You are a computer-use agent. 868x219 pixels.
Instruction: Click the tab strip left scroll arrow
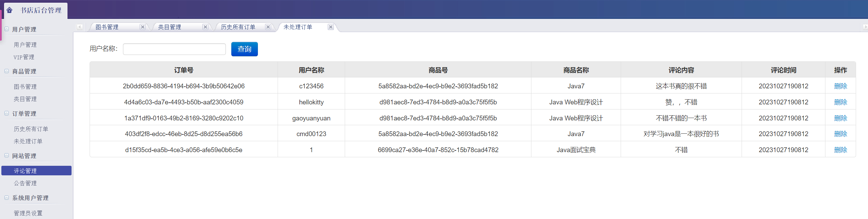[80, 27]
